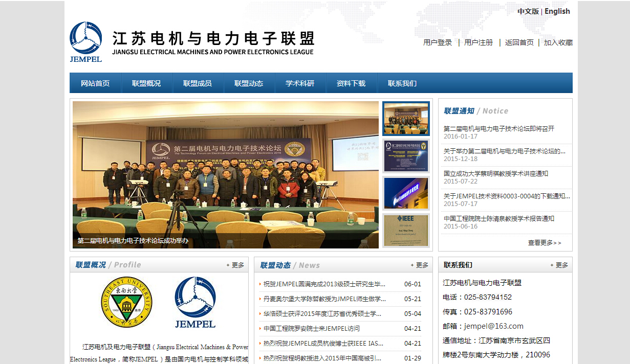Viewport: 630px width, 364px height.
Task: Click news date 05-21
Action: [412, 299]
